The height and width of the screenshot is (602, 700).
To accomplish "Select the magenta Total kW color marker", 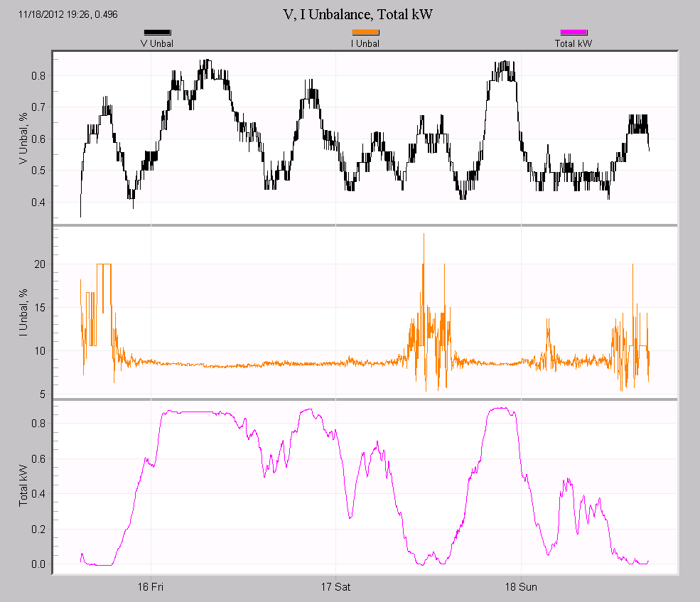I will [x=574, y=32].
